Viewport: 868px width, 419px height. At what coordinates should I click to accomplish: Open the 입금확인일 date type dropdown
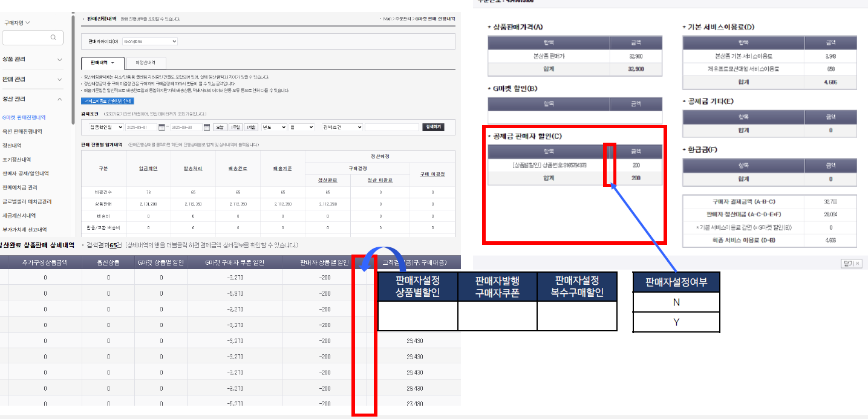click(106, 128)
